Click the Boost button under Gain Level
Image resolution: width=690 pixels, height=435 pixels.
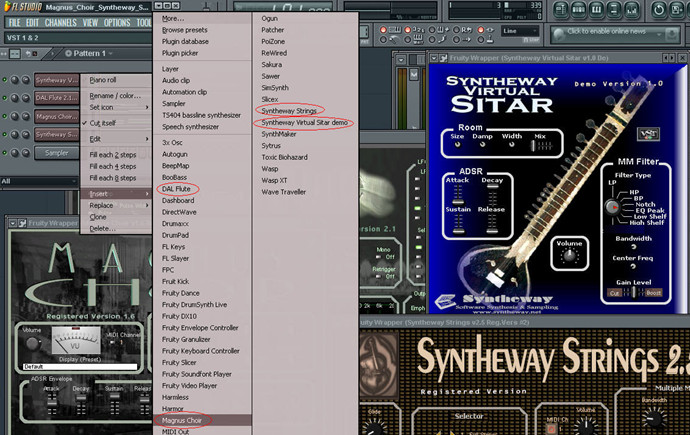(x=653, y=293)
